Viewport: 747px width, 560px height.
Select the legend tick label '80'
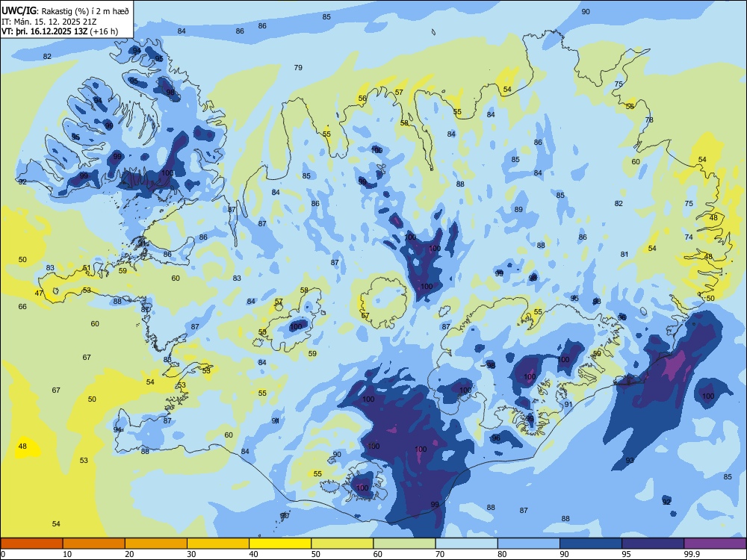tap(502, 554)
